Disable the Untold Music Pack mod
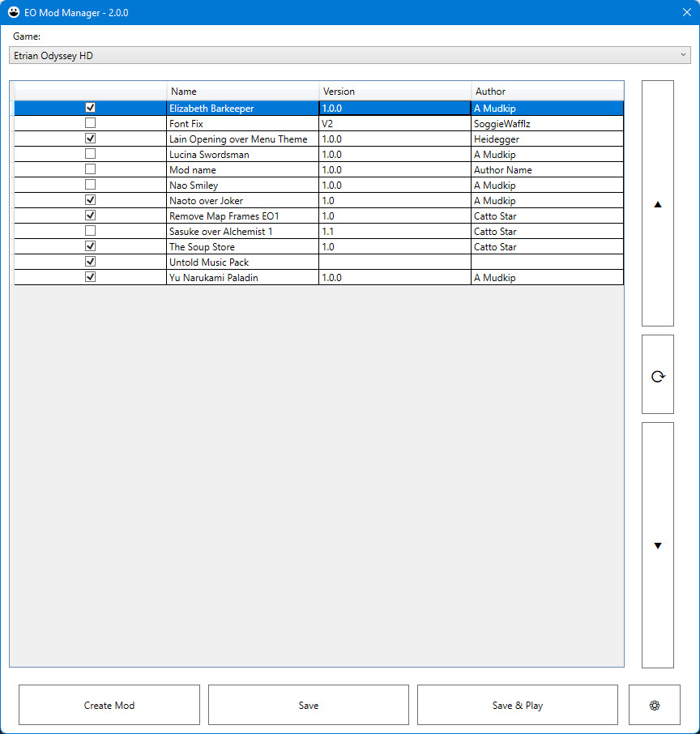700x734 pixels. click(90, 261)
